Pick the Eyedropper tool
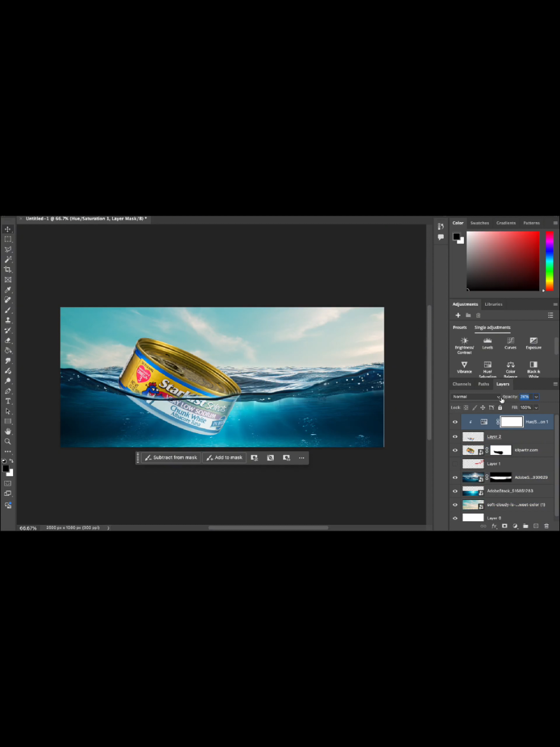The image size is (560, 747). pyautogui.click(x=8, y=290)
